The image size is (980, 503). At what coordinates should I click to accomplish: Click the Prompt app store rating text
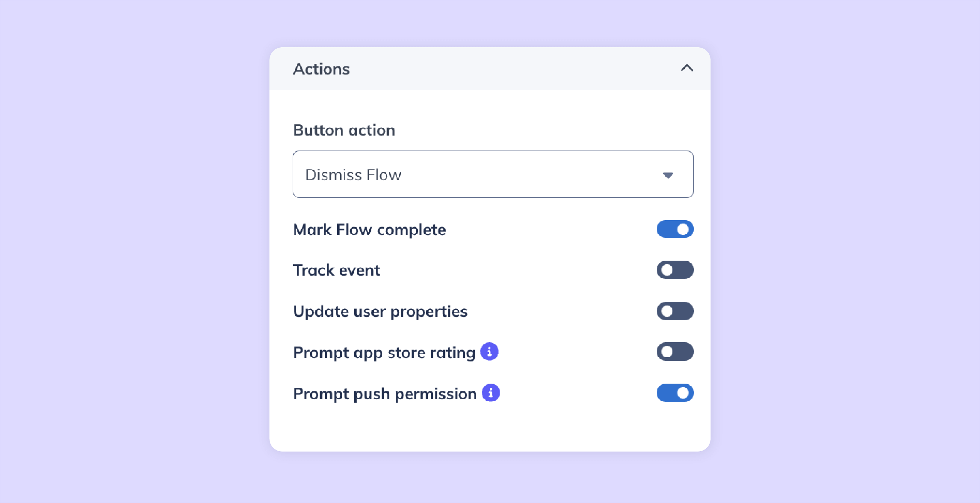[384, 353]
